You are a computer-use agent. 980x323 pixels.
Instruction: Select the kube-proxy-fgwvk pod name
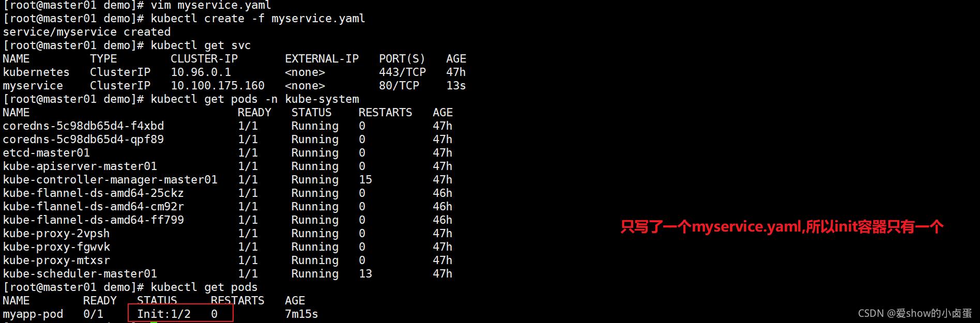(56, 247)
